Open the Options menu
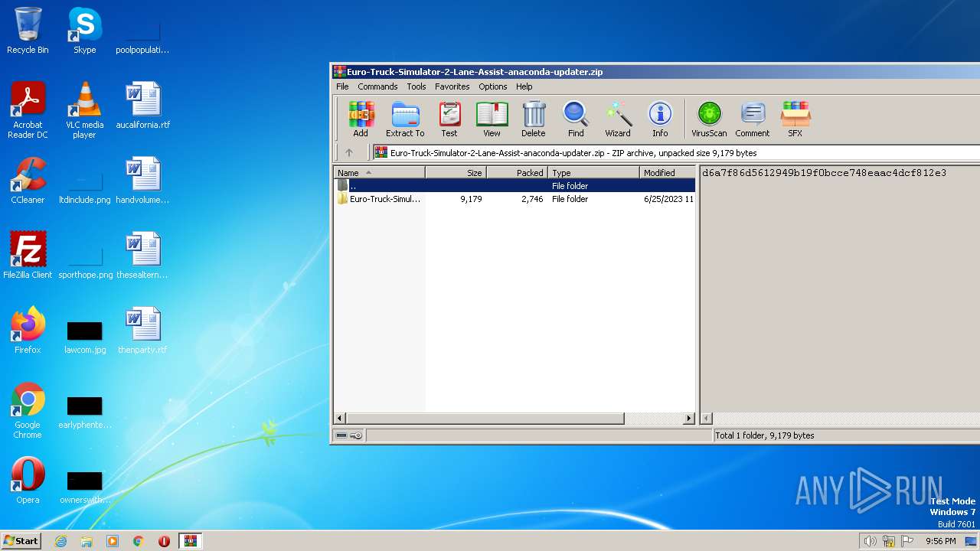 click(493, 86)
